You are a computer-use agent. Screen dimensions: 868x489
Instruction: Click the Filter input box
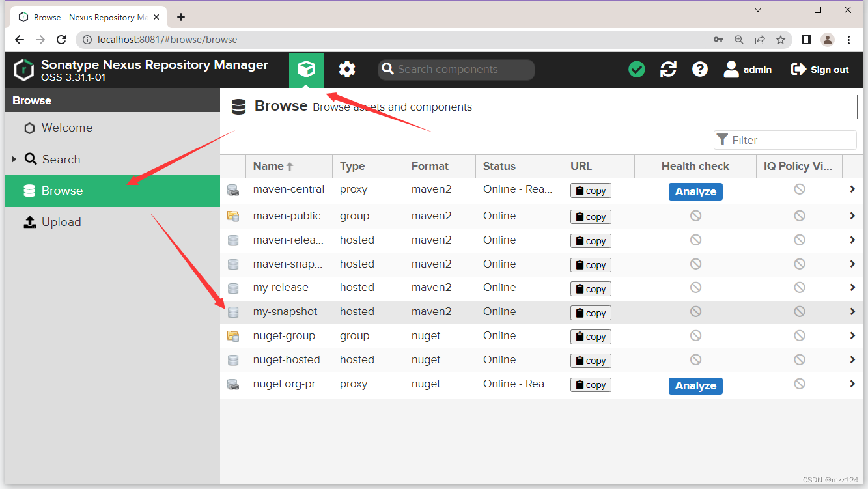tap(785, 140)
